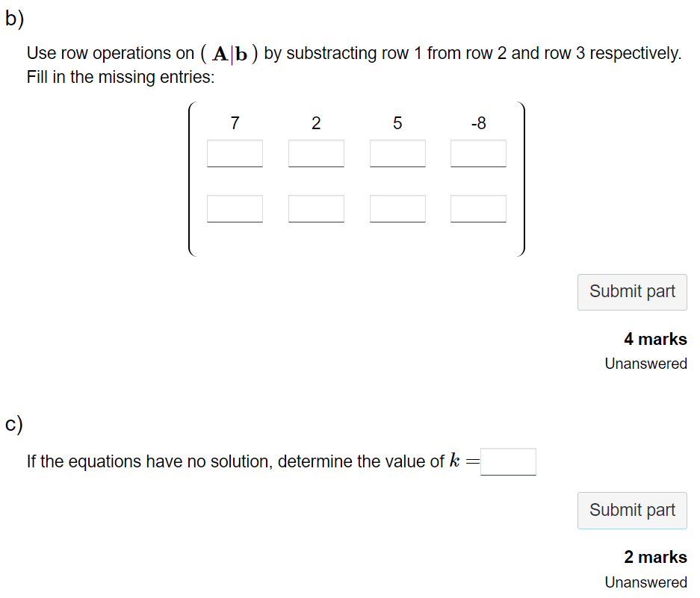The height and width of the screenshot is (598, 700).
Task: Click the last input box in matrix row 2
Action: pyautogui.click(x=478, y=153)
